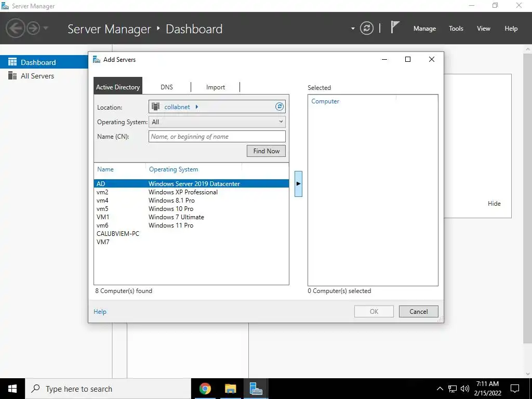Viewport: 532px width, 399px height.
Task: Select the vm6 computer row
Action: 191,225
